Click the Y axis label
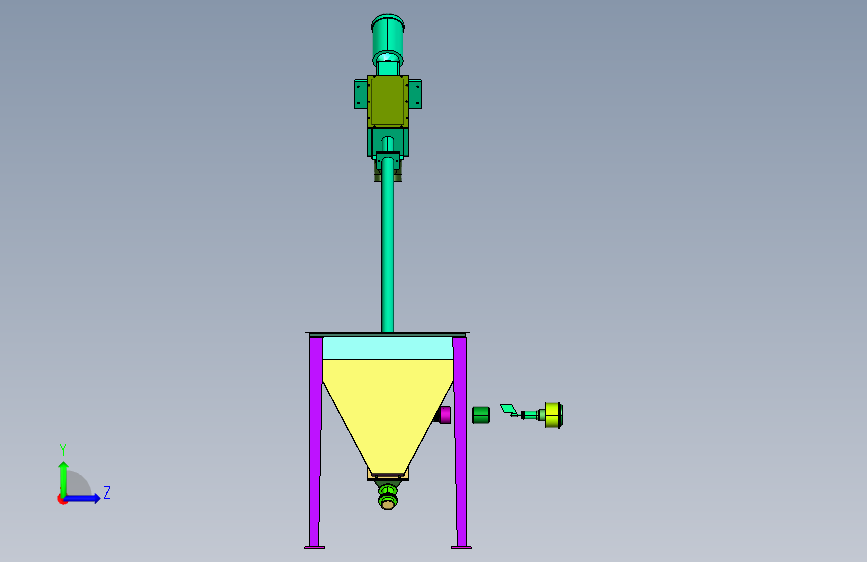 [x=63, y=450]
